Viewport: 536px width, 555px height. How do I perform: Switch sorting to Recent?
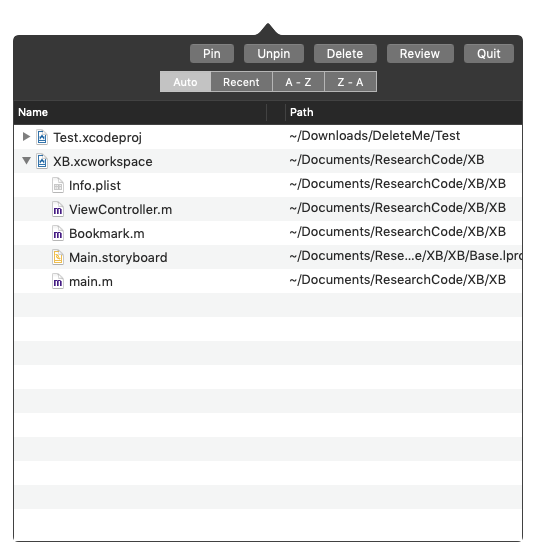[241, 82]
